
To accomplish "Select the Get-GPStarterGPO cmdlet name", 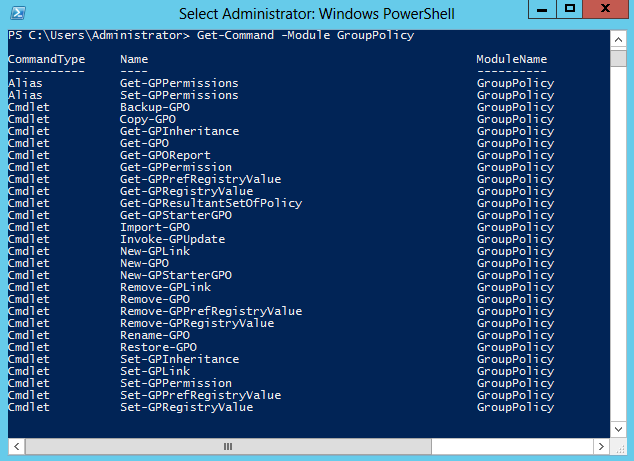I will click(x=176, y=215).
